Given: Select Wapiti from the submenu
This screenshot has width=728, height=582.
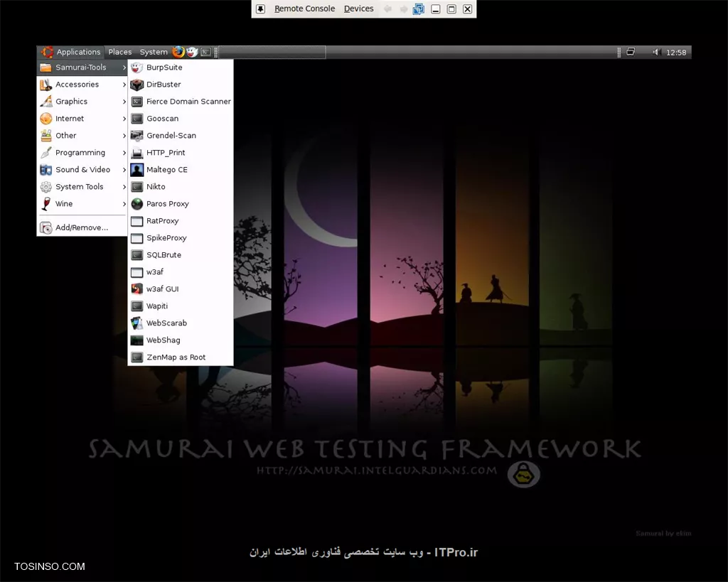Looking at the screenshot, I should [181, 306].
